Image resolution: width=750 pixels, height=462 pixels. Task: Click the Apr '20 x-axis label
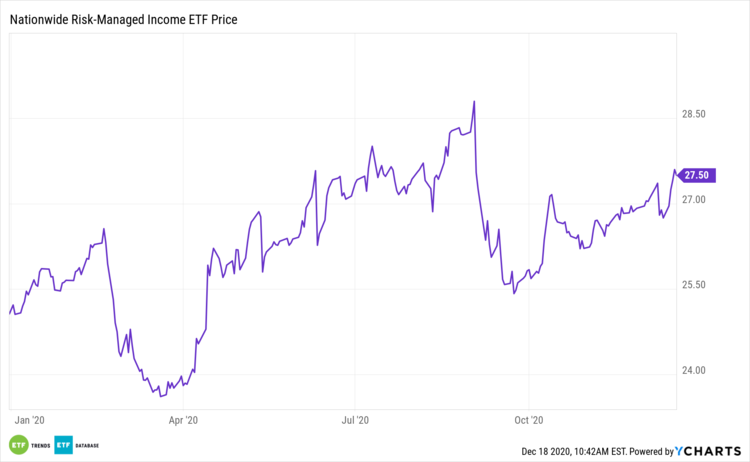coord(184,421)
